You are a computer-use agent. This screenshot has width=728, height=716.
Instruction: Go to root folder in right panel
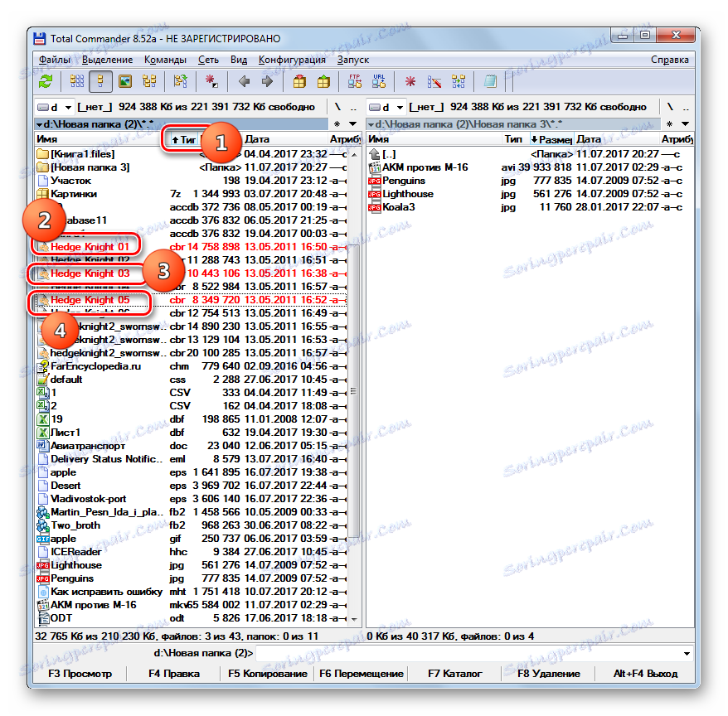(670, 107)
